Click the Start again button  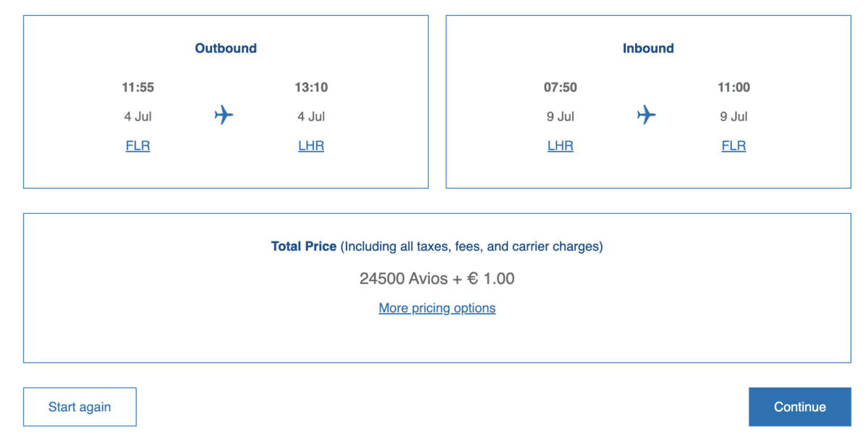point(80,407)
